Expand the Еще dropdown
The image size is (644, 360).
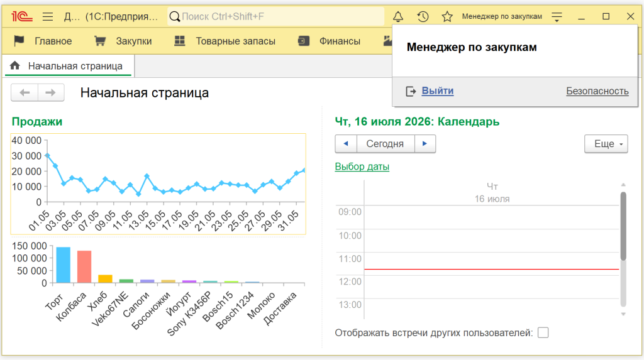606,144
